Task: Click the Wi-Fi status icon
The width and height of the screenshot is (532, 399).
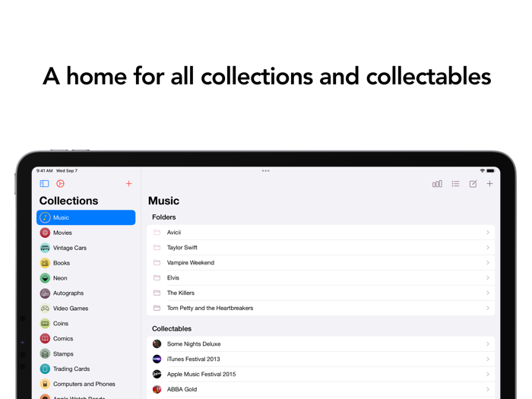Action: coord(482,171)
